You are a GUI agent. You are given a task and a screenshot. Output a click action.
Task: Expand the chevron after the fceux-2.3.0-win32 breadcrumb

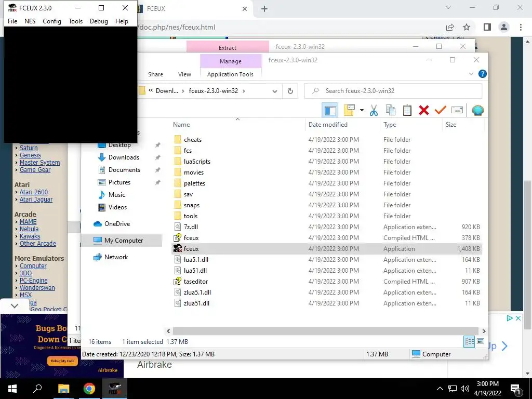[x=244, y=91]
